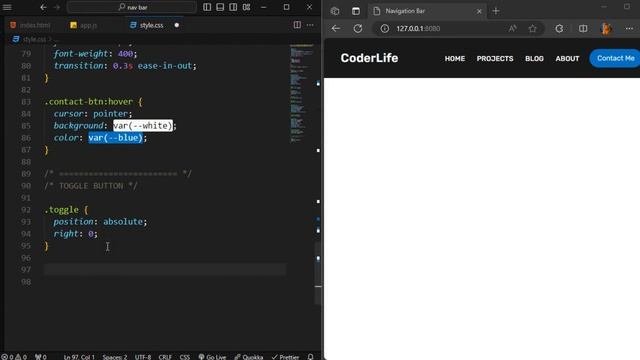Open Edge split screen icon

coord(583,29)
